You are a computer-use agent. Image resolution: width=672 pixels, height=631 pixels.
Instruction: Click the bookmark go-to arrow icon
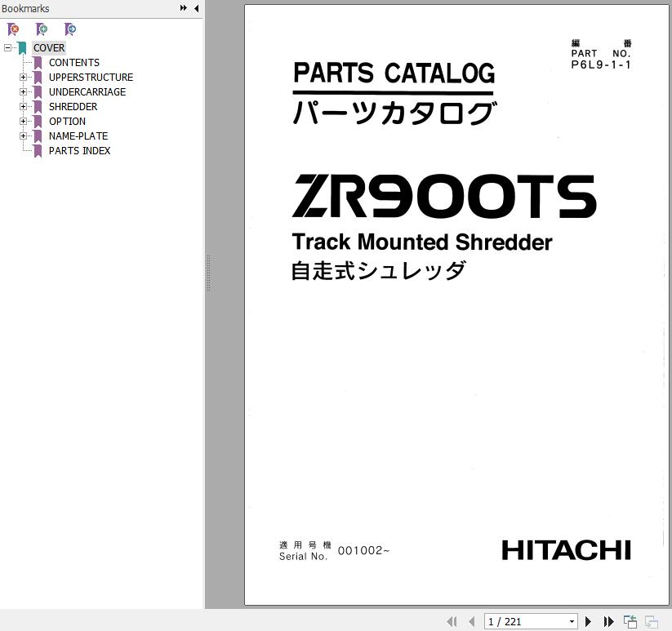pos(70,29)
